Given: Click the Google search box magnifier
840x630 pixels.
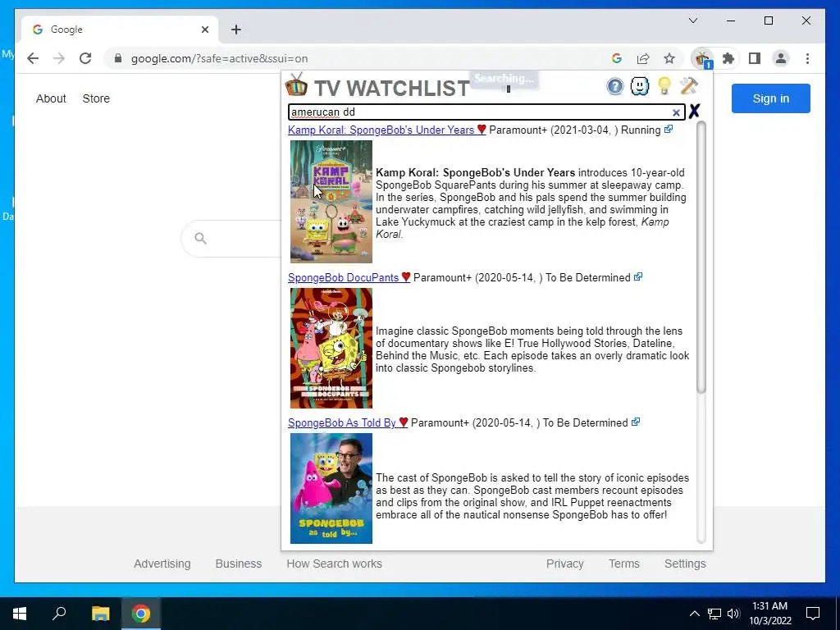Looking at the screenshot, I should (200, 239).
